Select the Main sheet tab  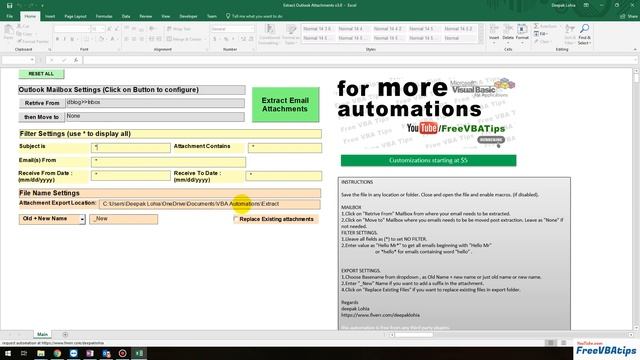pos(42,334)
